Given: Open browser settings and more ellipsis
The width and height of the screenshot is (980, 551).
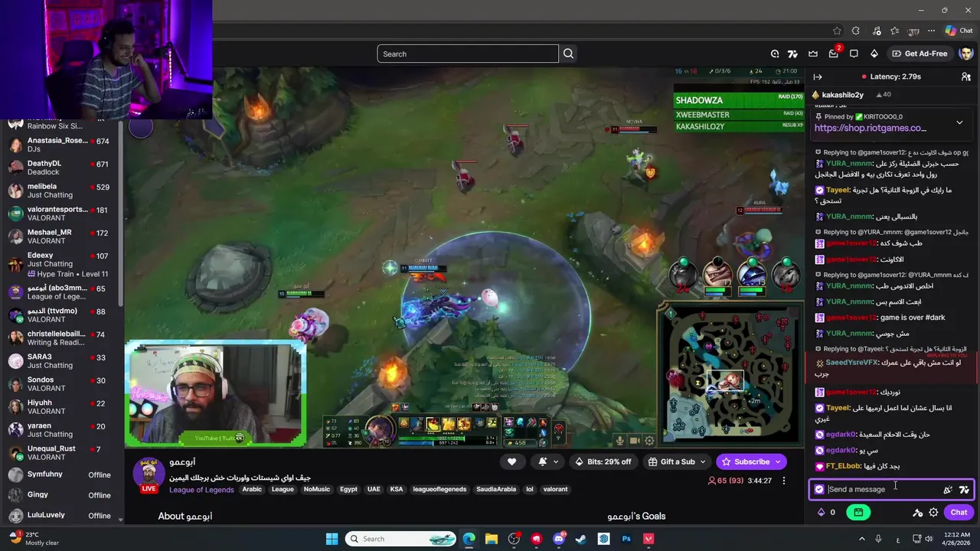Looking at the screenshot, I should coord(931,31).
